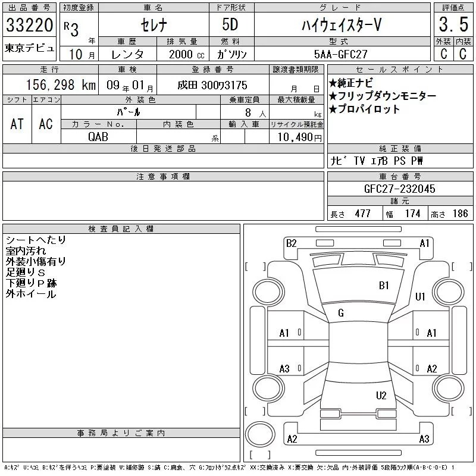Screen dimensions: 476x476
Task: Click the color number QAB
Action: point(98,137)
